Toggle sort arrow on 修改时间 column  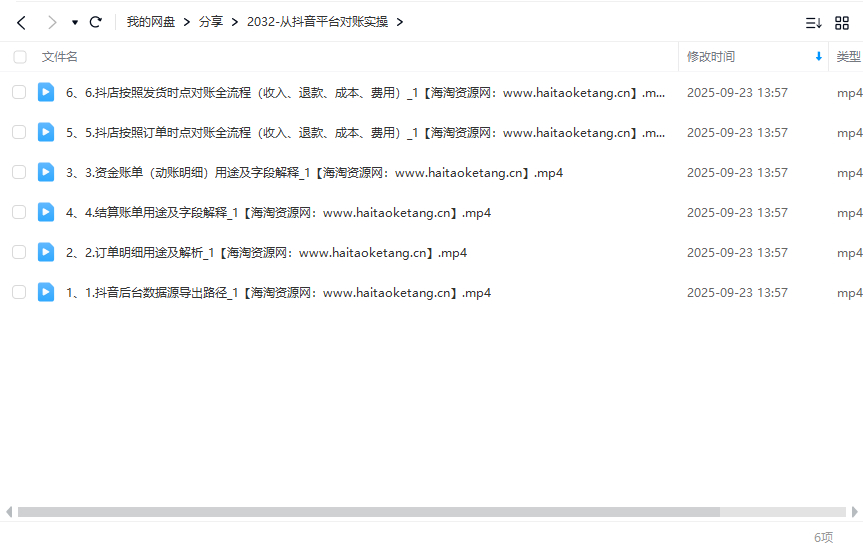click(x=819, y=57)
